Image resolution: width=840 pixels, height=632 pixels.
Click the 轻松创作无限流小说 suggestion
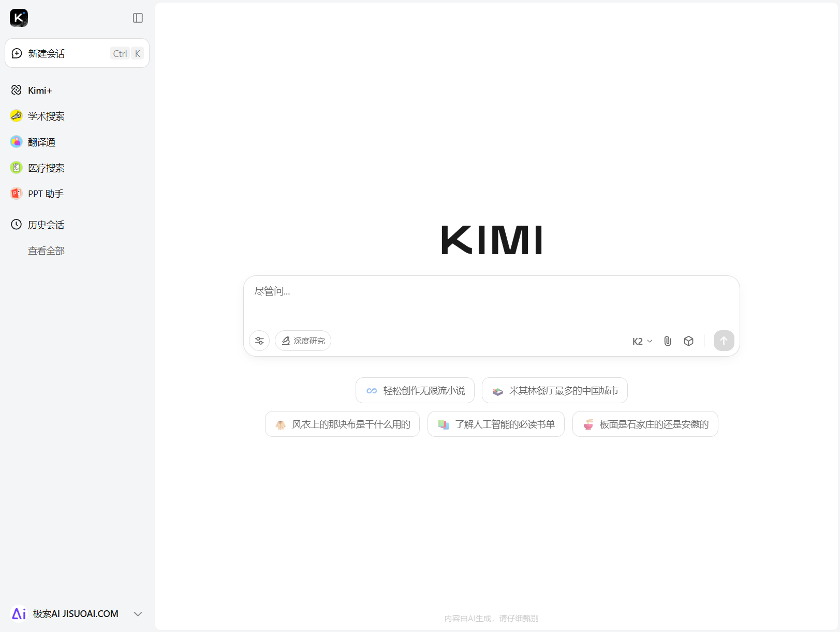click(x=415, y=390)
